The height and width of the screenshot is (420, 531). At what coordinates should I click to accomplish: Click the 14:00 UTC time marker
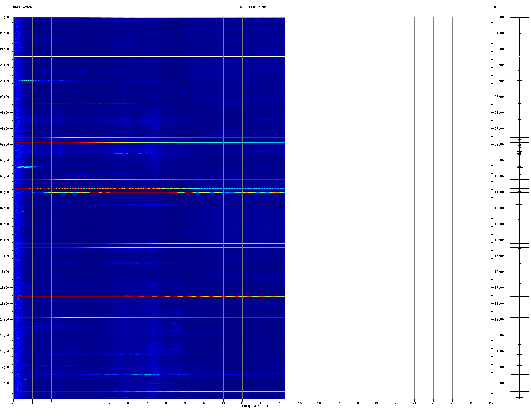coord(499,240)
